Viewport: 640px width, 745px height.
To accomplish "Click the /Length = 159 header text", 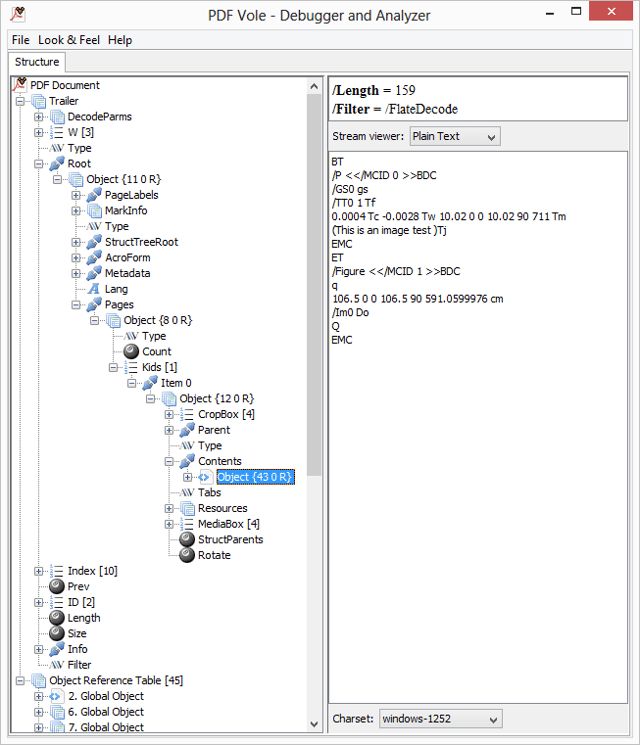I will [373, 90].
